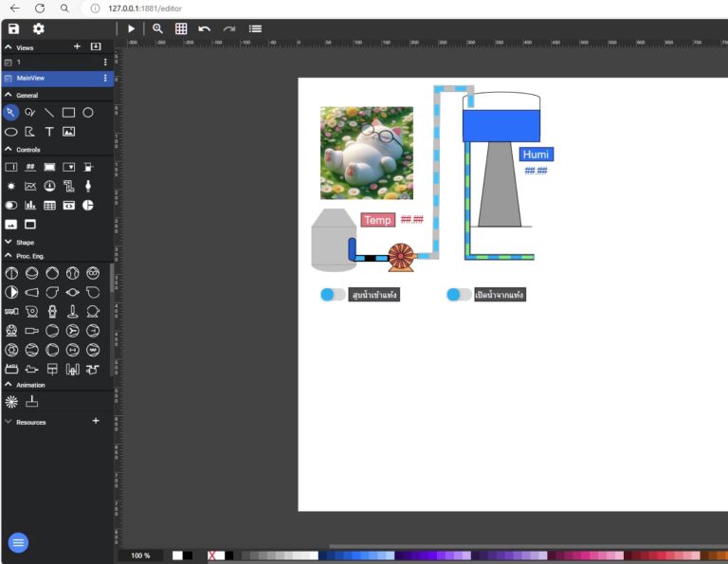Image resolution: width=728 pixels, height=564 pixels.
Task: Pick the Line drawing tool
Action: [x=49, y=112]
